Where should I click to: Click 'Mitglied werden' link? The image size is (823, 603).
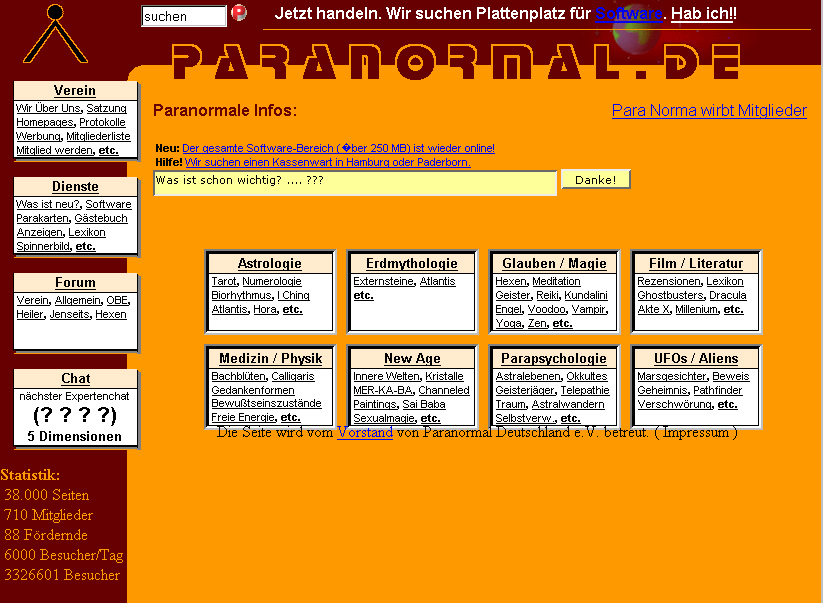click(55, 151)
